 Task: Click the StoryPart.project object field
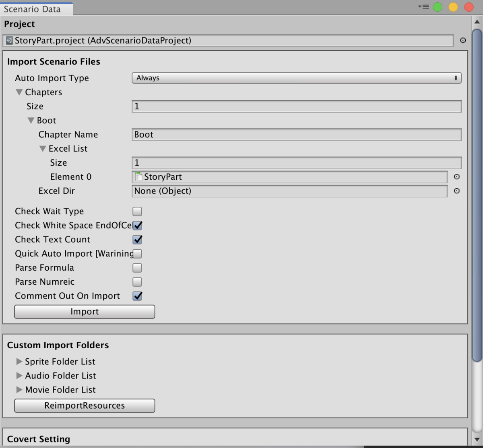click(229, 40)
